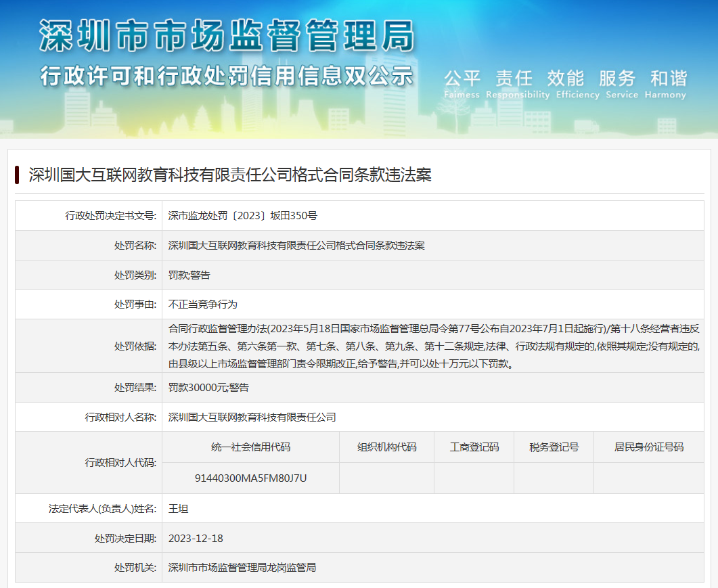Click the 服务 Service slogan text

(621, 85)
